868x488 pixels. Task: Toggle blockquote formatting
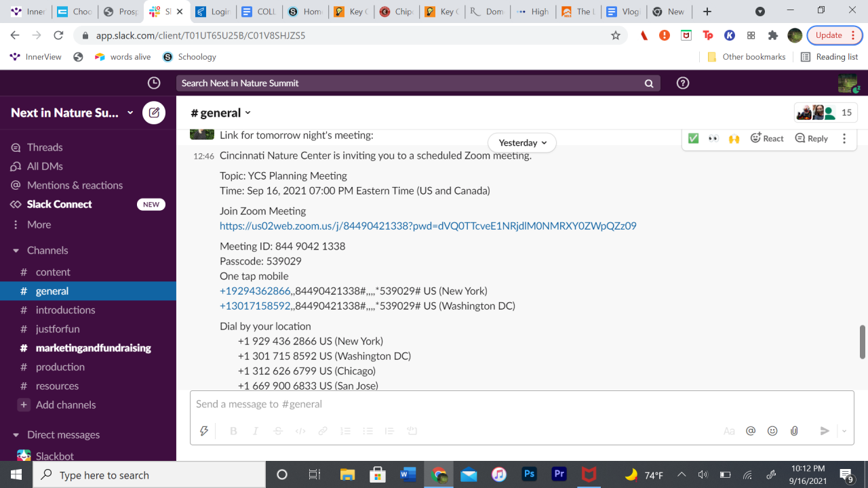[389, 430]
